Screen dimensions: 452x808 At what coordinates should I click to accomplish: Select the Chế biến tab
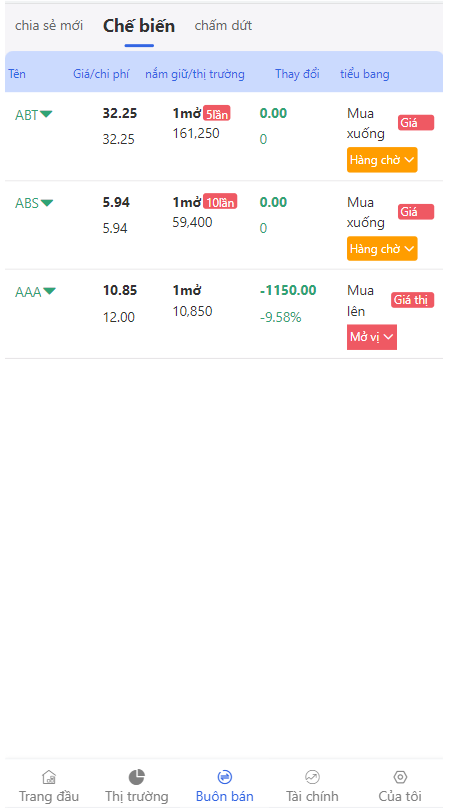(x=139, y=26)
